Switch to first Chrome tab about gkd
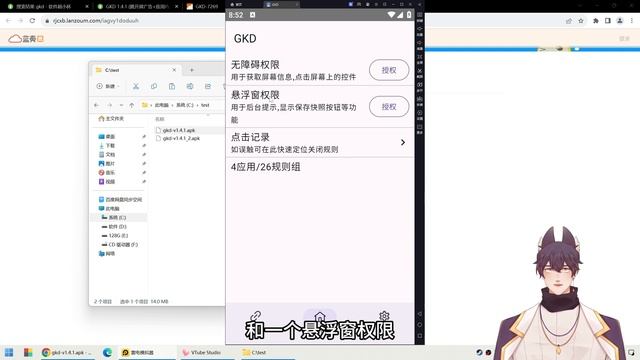 (x=44, y=7)
